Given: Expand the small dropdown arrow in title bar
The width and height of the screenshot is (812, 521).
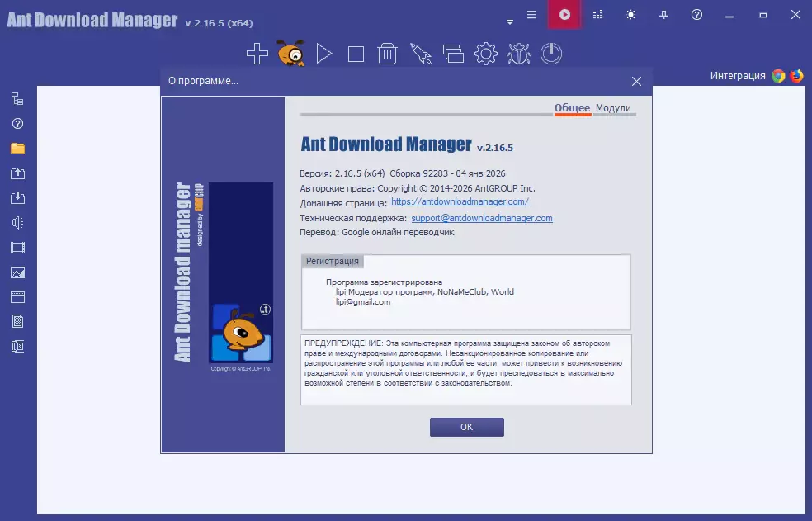Looking at the screenshot, I should [510, 21].
